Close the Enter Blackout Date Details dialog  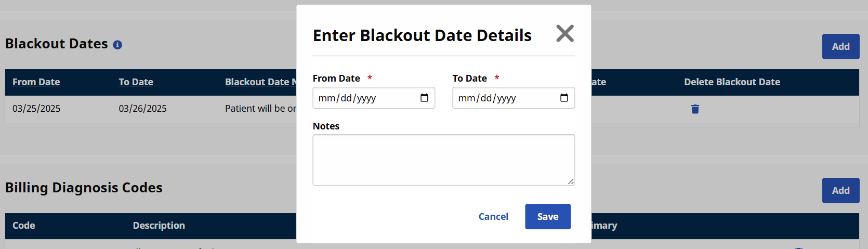pyautogui.click(x=564, y=34)
